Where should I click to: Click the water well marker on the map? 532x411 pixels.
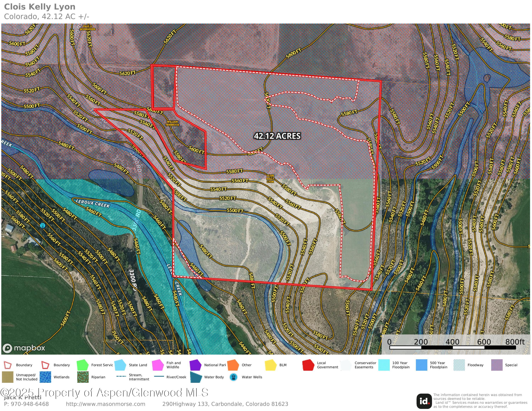coord(43,226)
